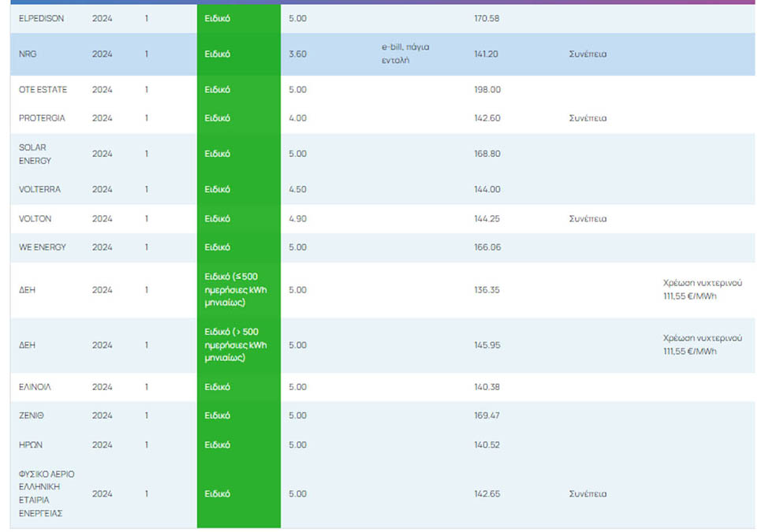Click ΦΥΣΙΚΟ ΑΕΡΙΟ ΕΛΛΗΝΙΚΗ ΕΤΑΙΡΙΑ ΕΝΕΡΓΕΙΑΣ name
765x532 pixels.
[x=47, y=493]
